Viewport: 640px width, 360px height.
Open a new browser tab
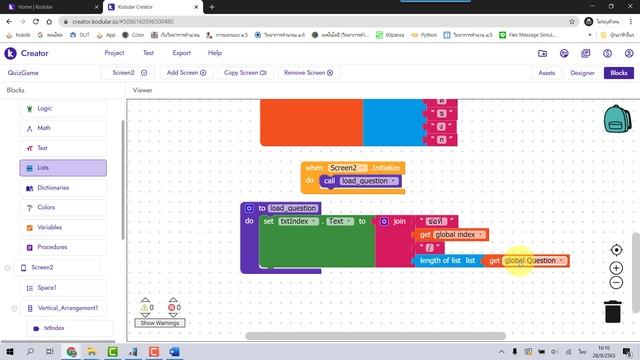pyautogui.click(x=212, y=7)
